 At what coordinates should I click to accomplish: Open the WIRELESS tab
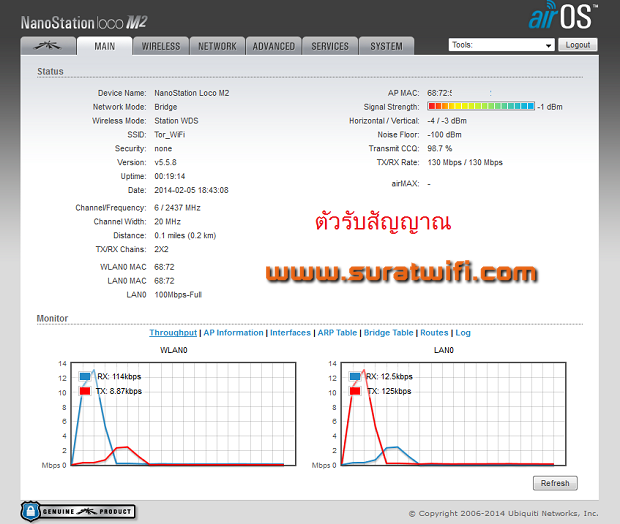coord(161,46)
